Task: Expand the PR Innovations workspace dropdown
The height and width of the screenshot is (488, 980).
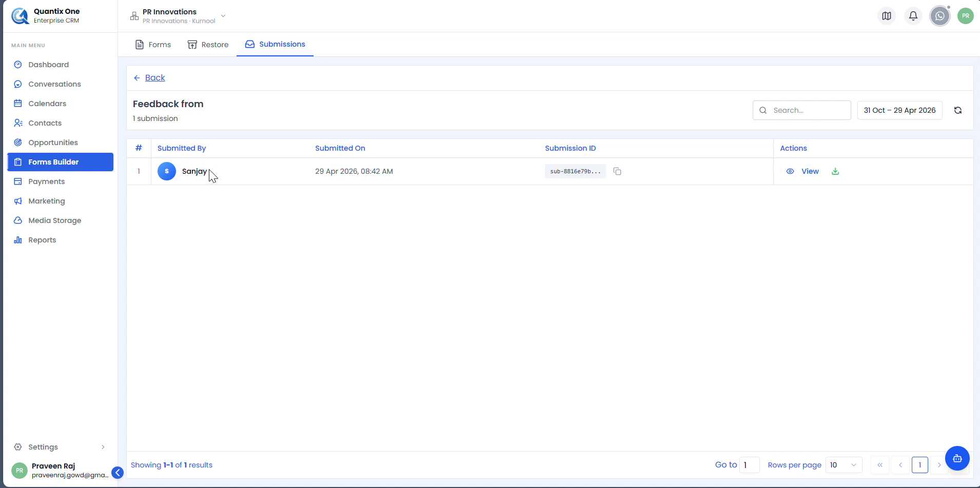Action: 223,16
